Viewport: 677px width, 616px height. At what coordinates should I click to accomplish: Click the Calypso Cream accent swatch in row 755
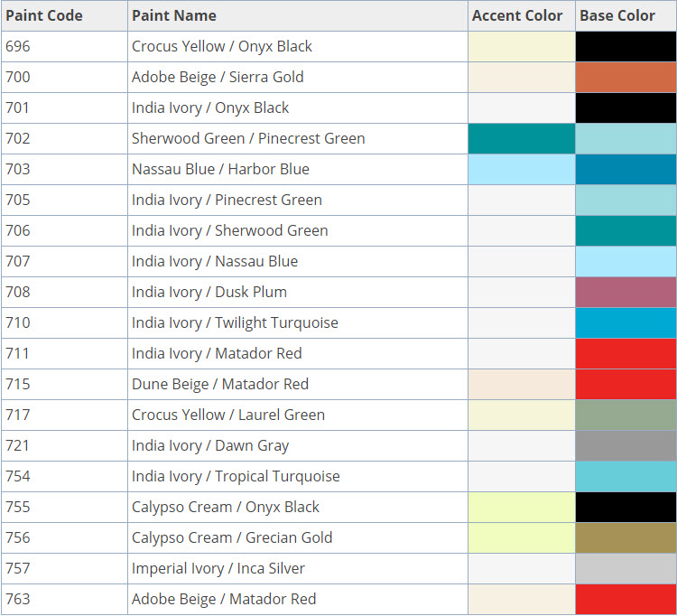click(x=522, y=507)
